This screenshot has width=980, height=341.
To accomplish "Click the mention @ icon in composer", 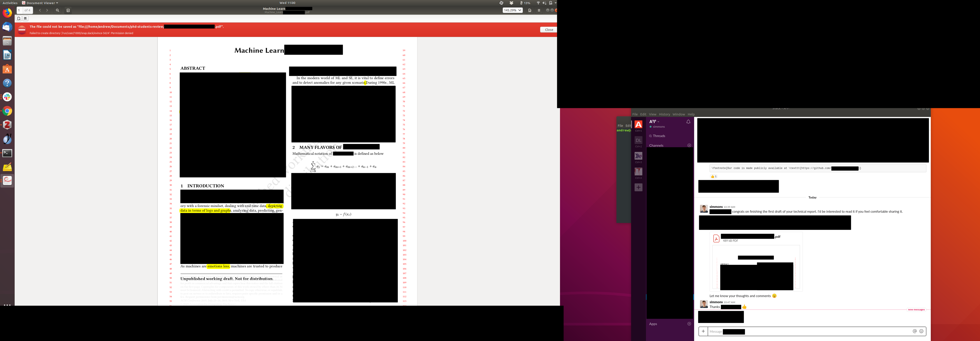I will [915, 331].
